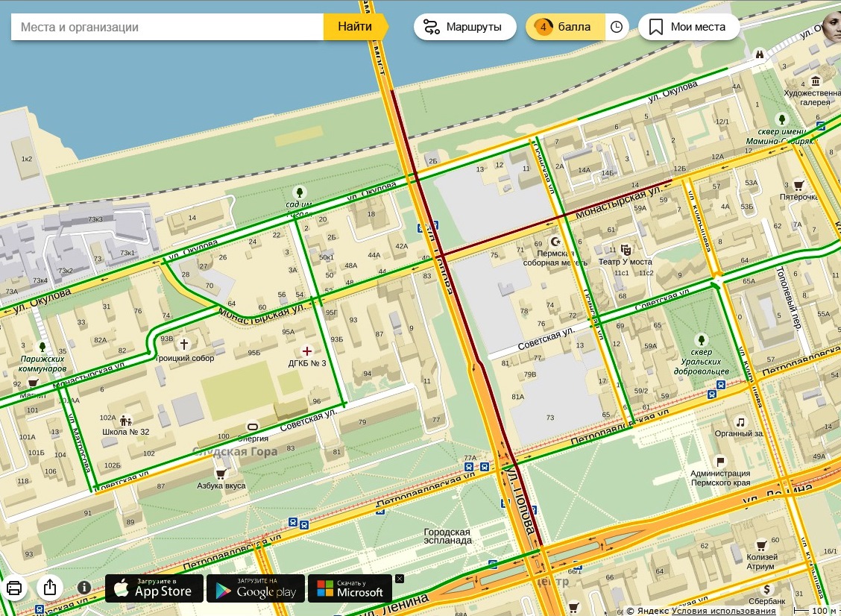
Task: Open the Маршруты route planner
Action: point(465,27)
